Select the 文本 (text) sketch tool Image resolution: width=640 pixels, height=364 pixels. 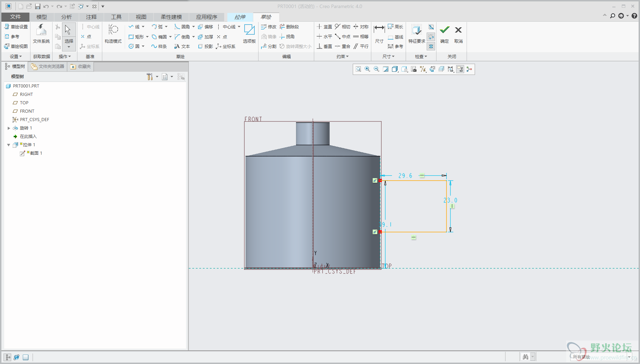click(182, 46)
